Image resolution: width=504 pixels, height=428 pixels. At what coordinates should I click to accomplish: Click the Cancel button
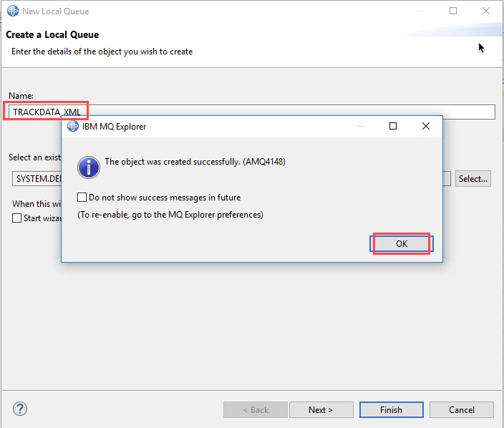461,409
